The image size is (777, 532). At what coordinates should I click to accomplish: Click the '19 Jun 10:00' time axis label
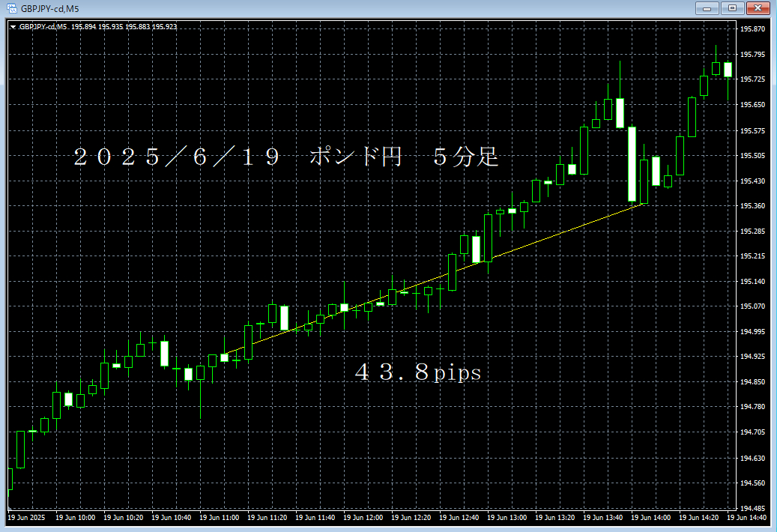tap(76, 518)
